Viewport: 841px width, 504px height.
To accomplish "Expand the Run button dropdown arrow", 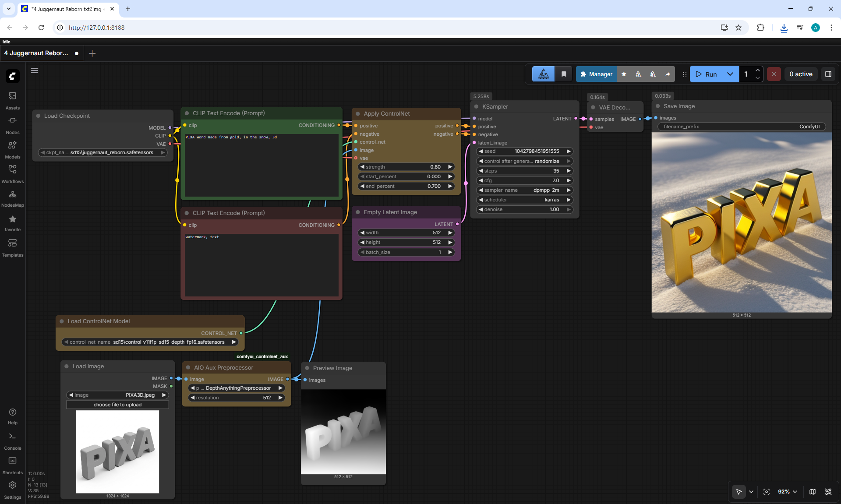I will (x=730, y=74).
